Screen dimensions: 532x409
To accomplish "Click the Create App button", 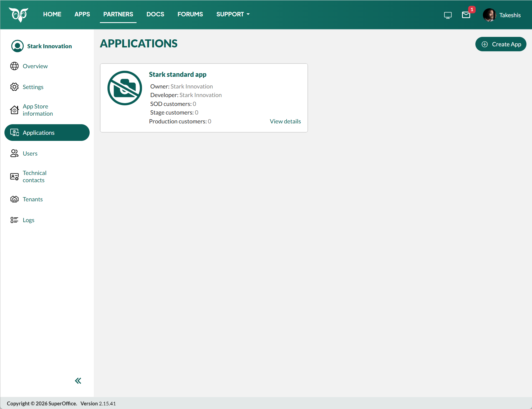I will pos(501,44).
